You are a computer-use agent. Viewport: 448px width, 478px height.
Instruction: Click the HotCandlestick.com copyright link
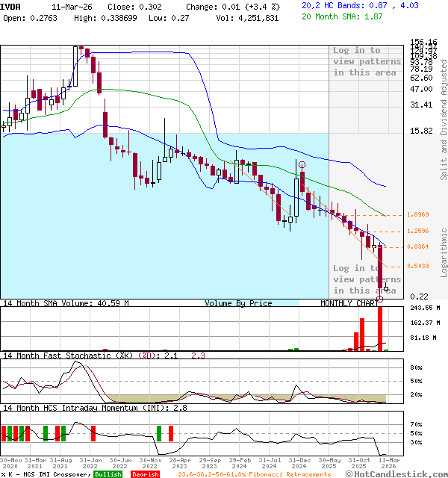(394, 474)
